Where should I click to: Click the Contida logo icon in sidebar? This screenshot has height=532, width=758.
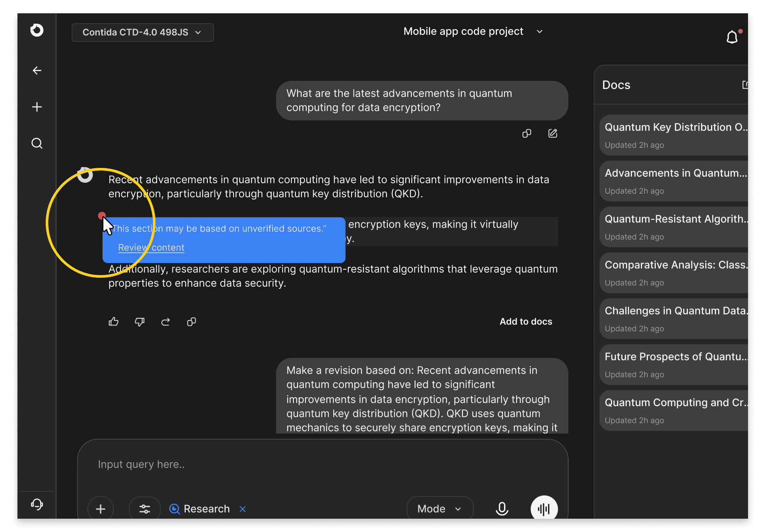37,30
